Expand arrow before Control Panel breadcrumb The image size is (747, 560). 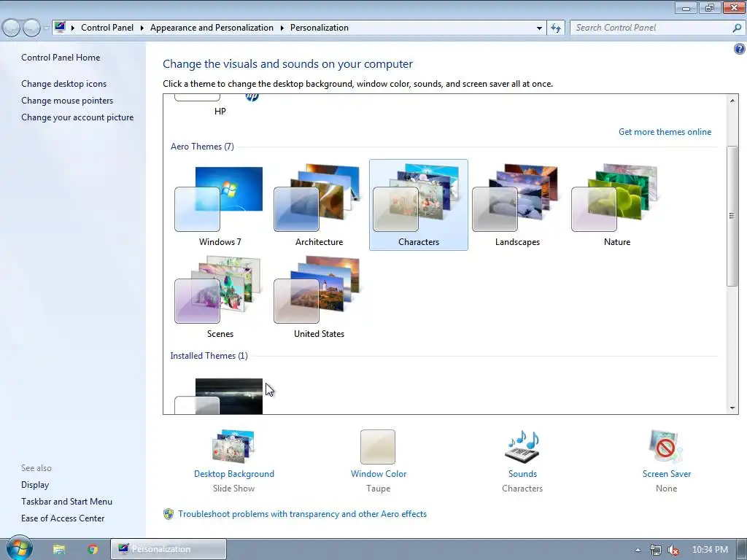(73, 28)
